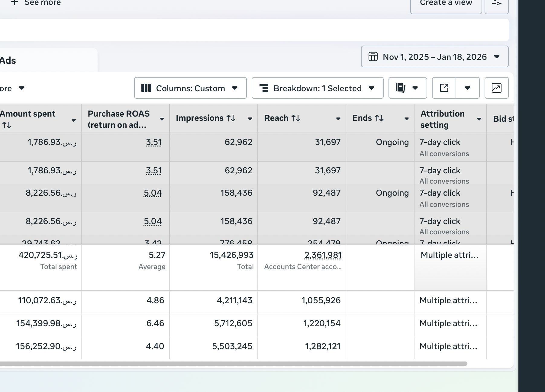The width and height of the screenshot is (545, 392).
Task: Open Impressions column options arrow
Action: tap(250, 119)
